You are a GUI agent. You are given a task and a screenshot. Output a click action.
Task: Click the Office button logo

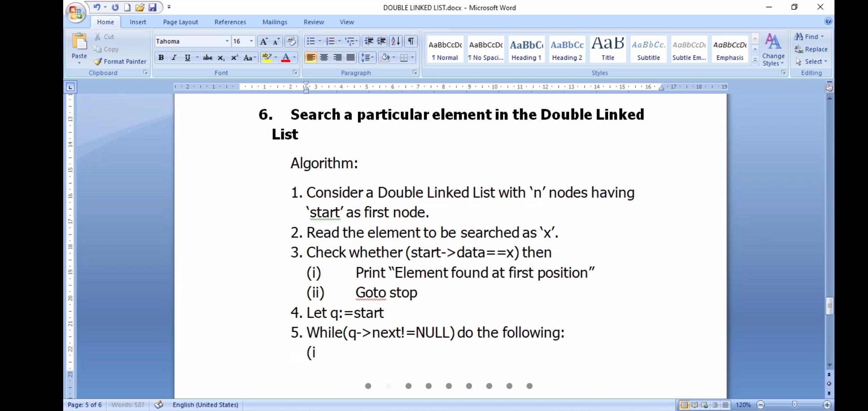[x=75, y=12]
